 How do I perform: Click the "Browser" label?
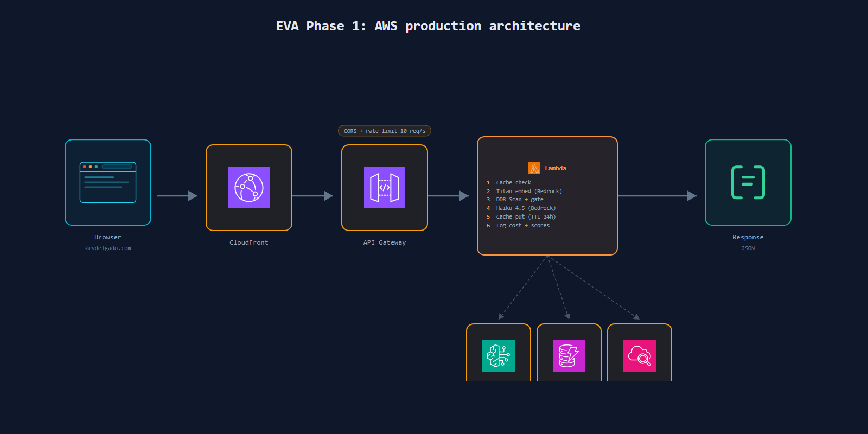pyautogui.click(x=108, y=237)
